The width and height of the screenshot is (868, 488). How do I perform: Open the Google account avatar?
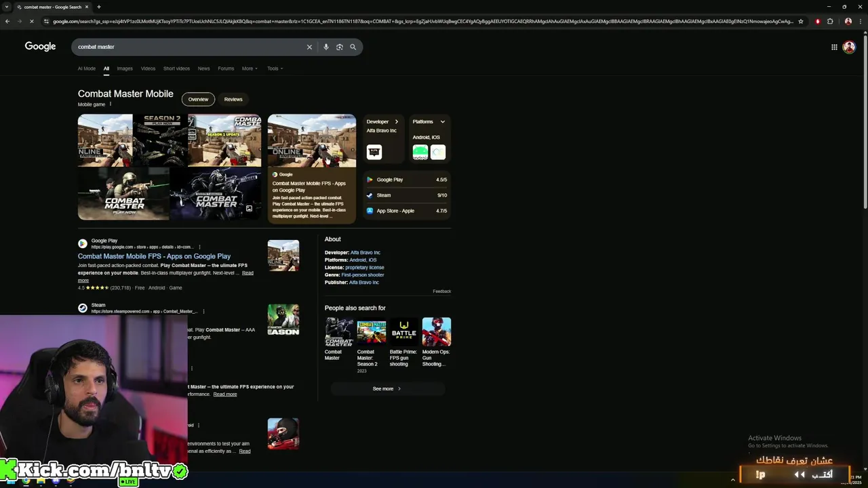pyautogui.click(x=849, y=47)
